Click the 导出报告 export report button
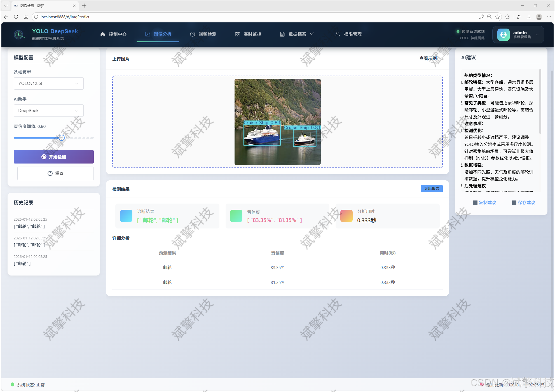This screenshot has height=392, width=555. 431,189
